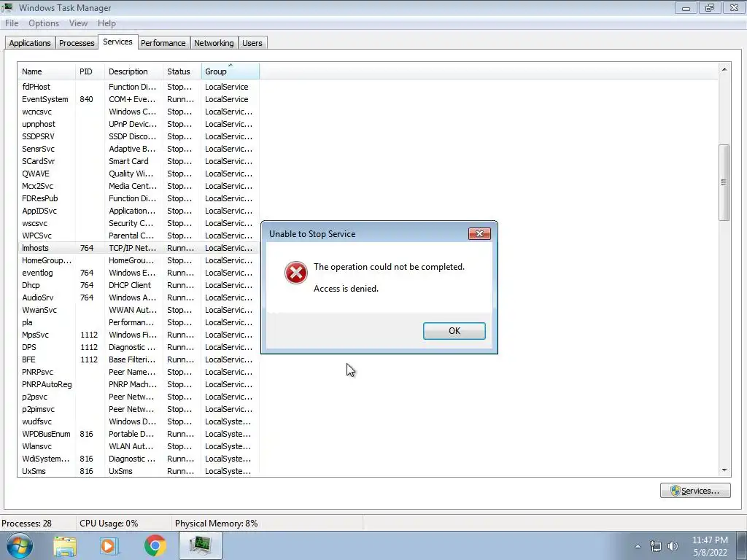Select the MpsSvc service row
This screenshot has width=747, height=560.
(138, 334)
